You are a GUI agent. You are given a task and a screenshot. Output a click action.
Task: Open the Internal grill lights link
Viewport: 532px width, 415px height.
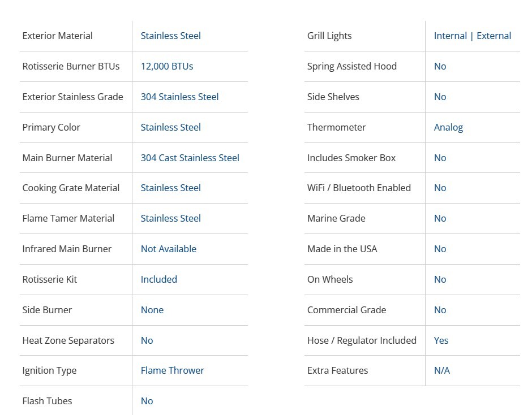click(x=450, y=36)
